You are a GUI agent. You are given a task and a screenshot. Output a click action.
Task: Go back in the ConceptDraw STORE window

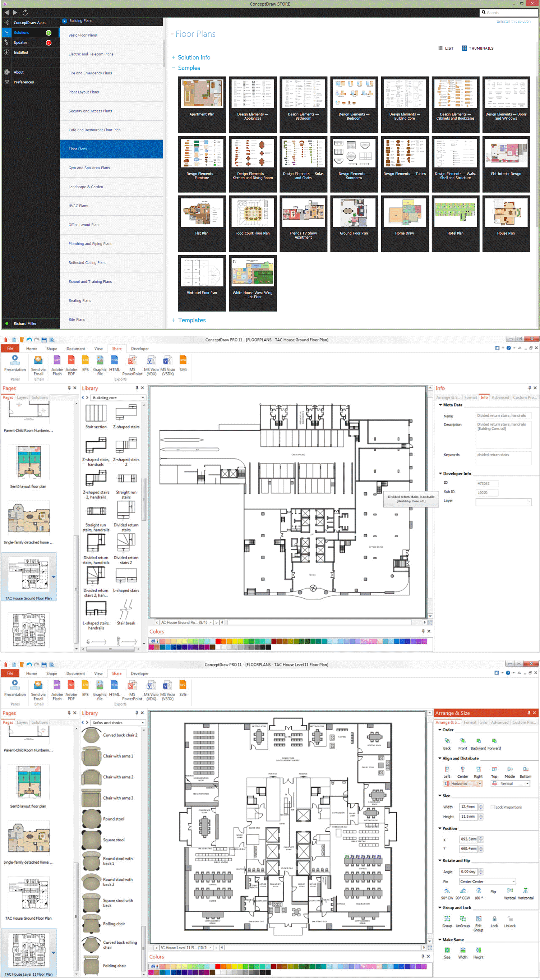point(6,13)
